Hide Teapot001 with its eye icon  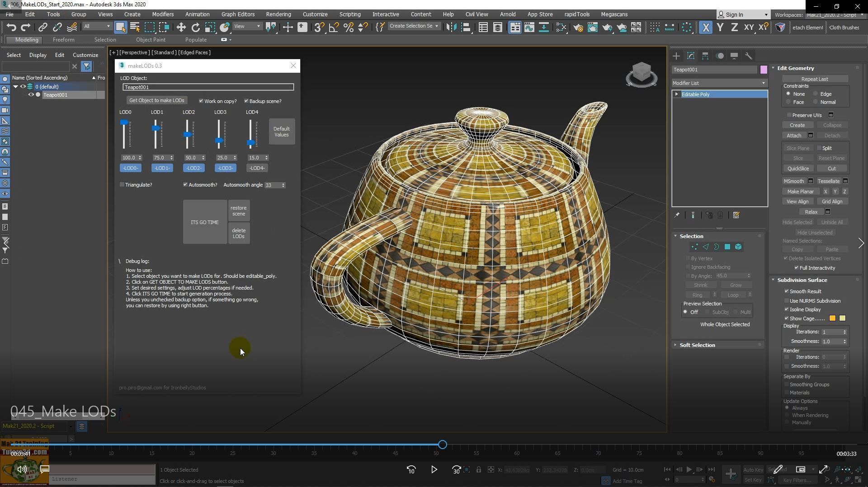coord(31,95)
